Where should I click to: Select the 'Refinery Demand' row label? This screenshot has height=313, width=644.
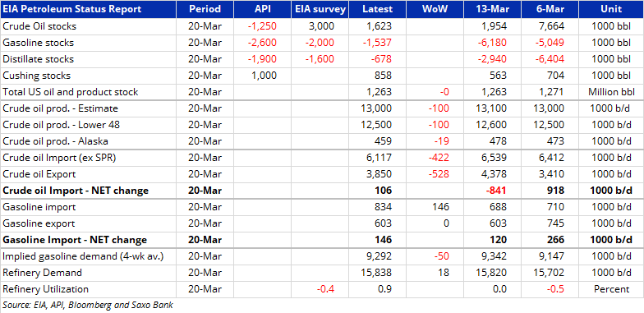click(43, 273)
